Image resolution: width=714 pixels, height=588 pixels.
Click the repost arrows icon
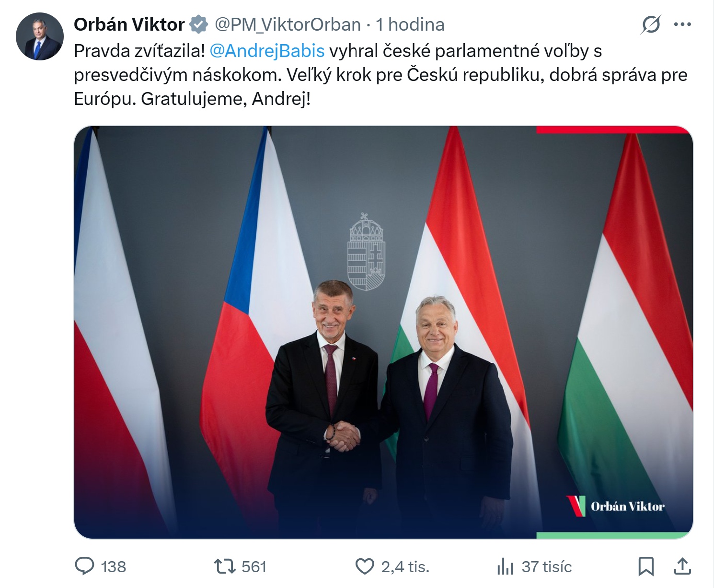point(225,566)
